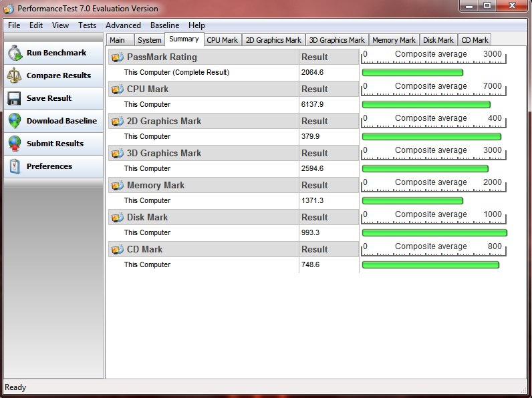
Task: Click the Disk Mark header icon
Action: [118, 217]
